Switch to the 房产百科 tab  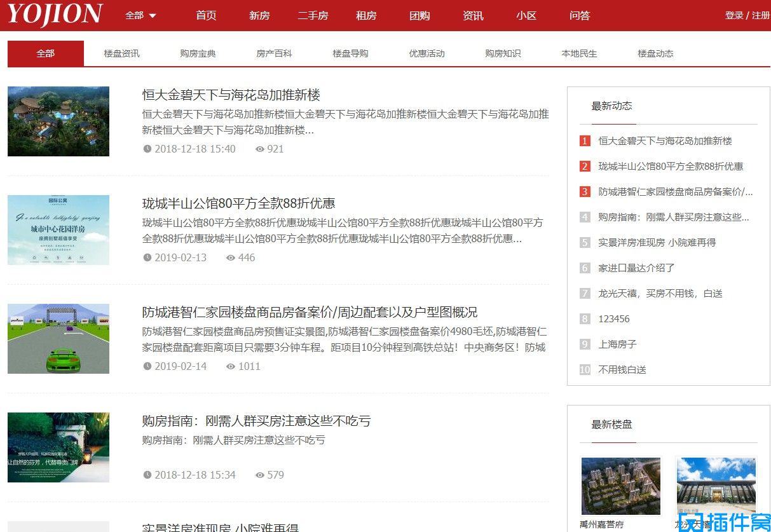tap(275, 53)
